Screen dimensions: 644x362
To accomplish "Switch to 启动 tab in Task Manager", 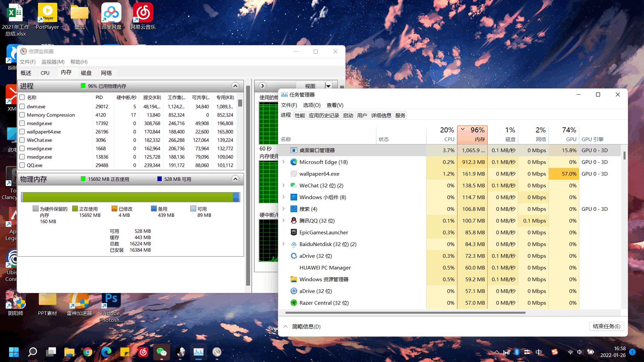I will click(x=348, y=115).
